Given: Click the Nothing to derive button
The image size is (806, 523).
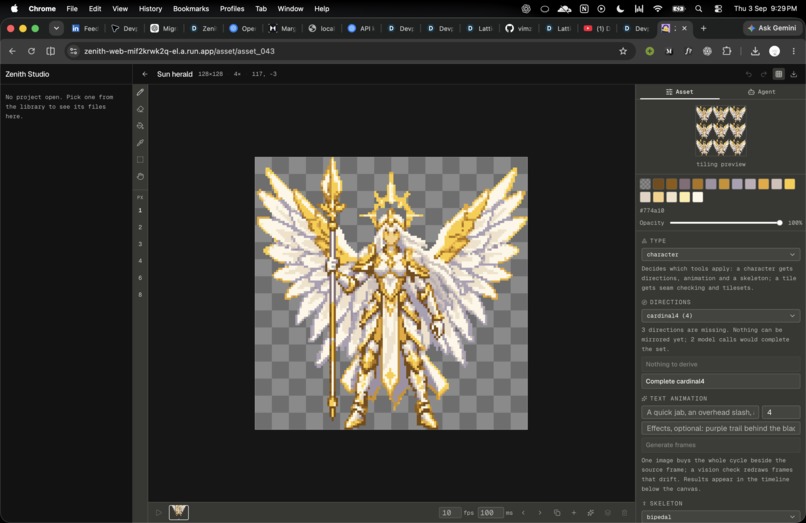Looking at the screenshot, I should pos(720,364).
